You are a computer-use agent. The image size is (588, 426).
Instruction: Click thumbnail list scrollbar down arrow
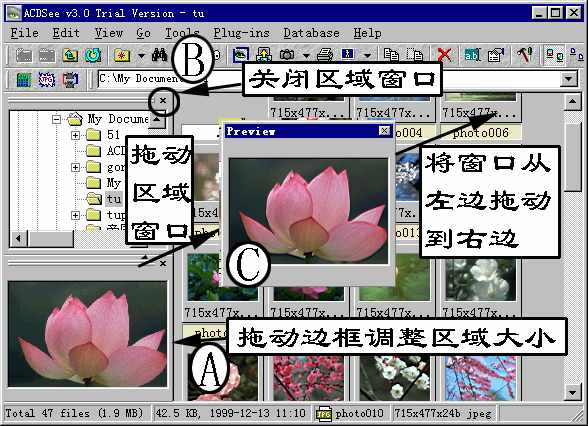tap(572, 393)
